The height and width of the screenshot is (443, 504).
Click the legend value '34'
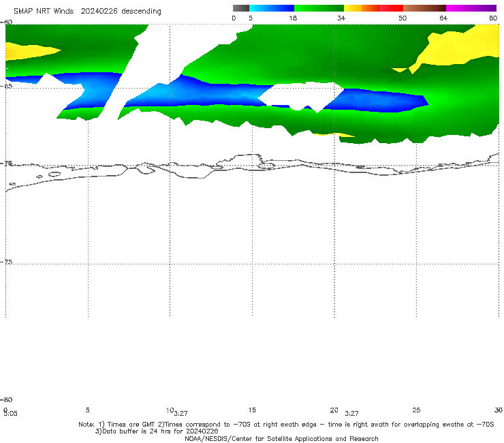(x=341, y=18)
